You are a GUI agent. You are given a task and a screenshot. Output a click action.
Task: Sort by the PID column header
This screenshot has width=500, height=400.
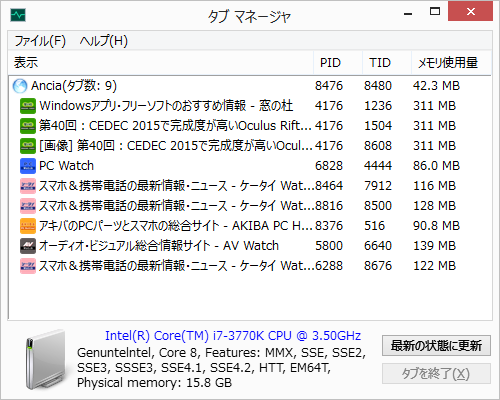coord(338,63)
